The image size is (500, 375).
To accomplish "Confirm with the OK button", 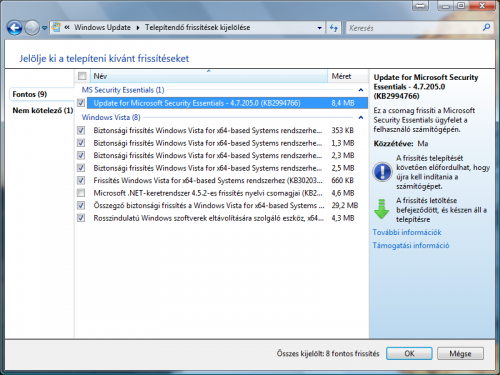I will (x=409, y=353).
